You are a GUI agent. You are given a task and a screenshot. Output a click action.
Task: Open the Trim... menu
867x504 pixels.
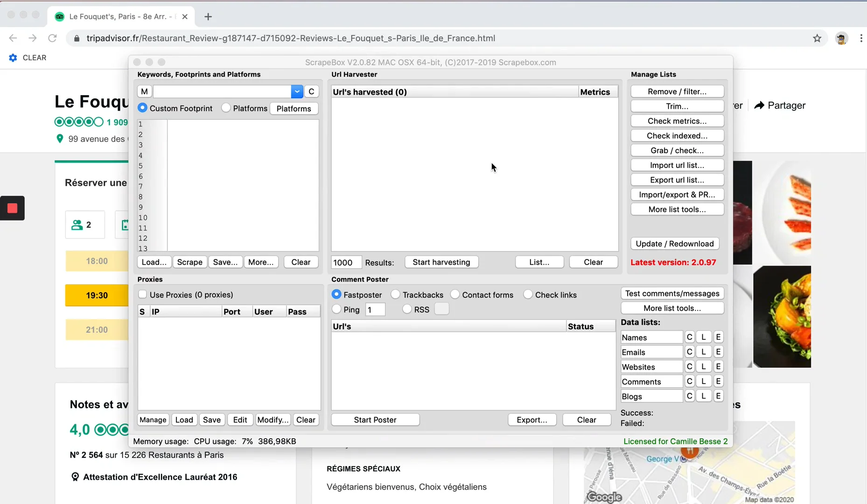pos(677,106)
